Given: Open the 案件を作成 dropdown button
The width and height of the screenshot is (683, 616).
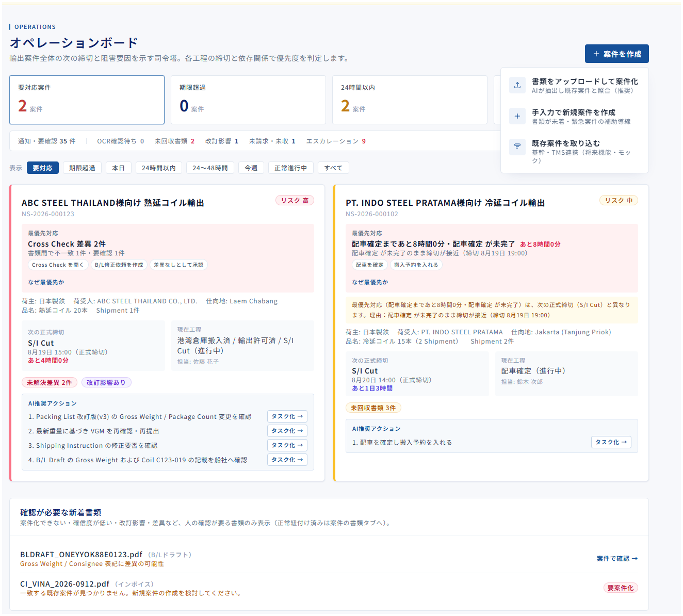Looking at the screenshot, I should click(x=616, y=54).
